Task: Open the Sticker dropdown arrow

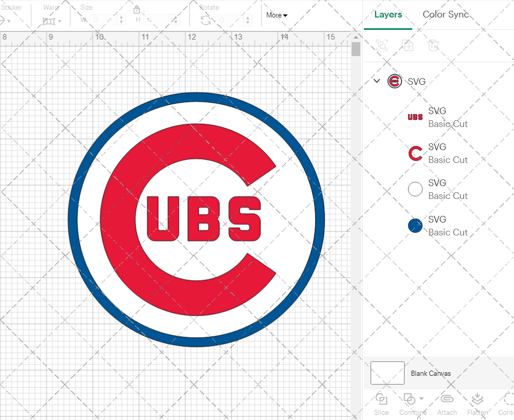Action: [x=9, y=21]
